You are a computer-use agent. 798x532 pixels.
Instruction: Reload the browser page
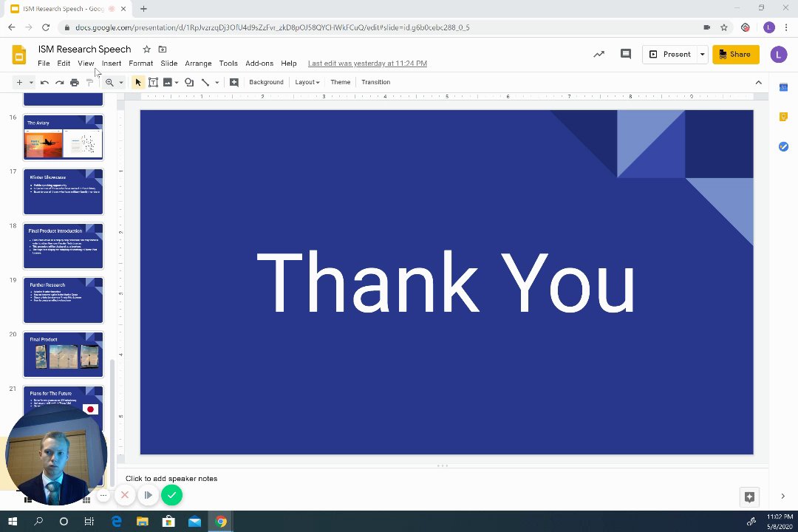[x=46, y=27]
